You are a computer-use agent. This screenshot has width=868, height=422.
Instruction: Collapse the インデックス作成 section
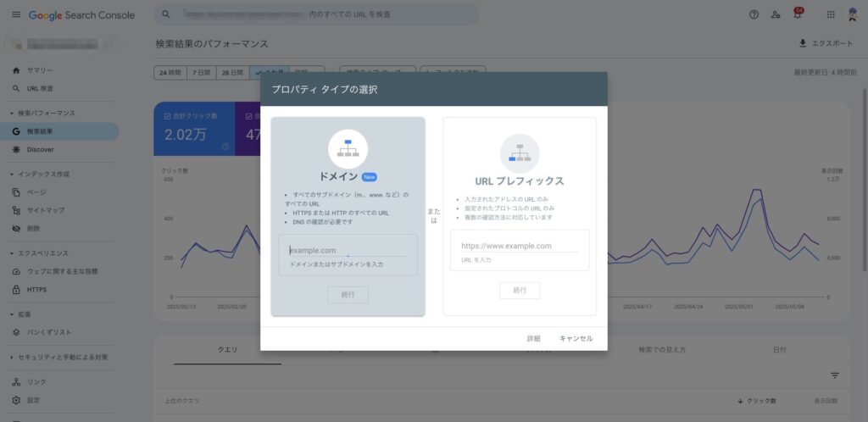tap(12, 175)
